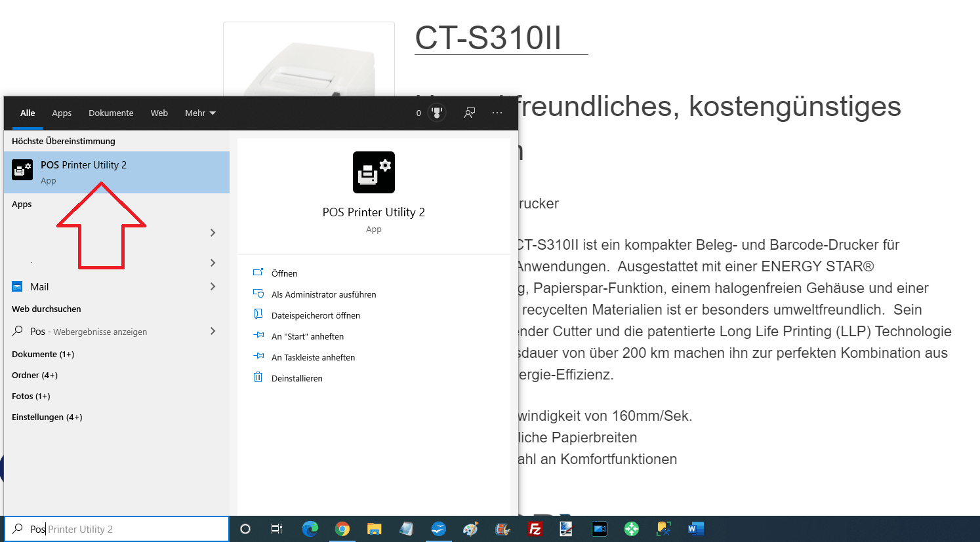980x542 pixels.
Task: Click the Cortana circle button on taskbar
Action: click(x=245, y=529)
